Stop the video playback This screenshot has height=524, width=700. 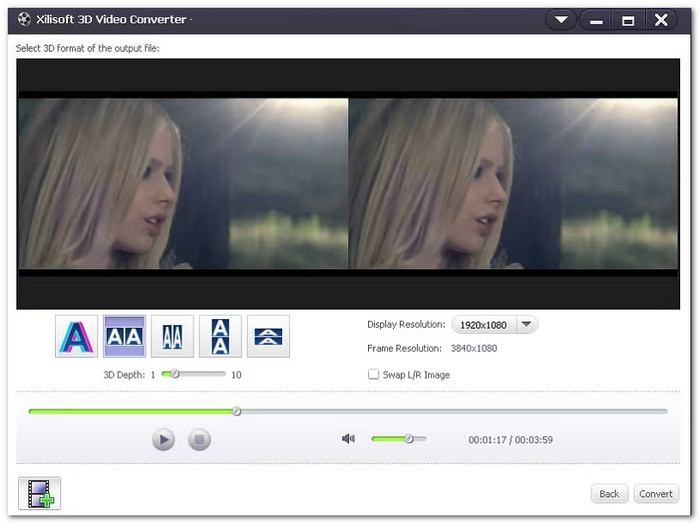[199, 440]
